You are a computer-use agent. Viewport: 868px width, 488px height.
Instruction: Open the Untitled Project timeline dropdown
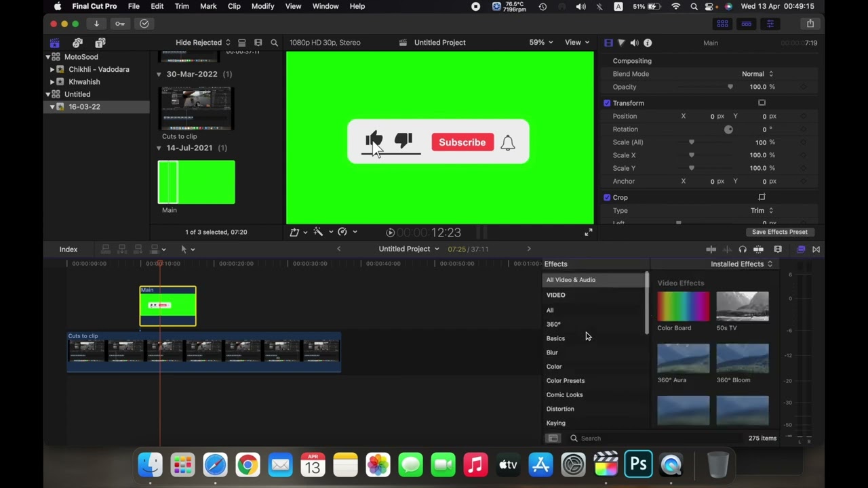[408, 249]
